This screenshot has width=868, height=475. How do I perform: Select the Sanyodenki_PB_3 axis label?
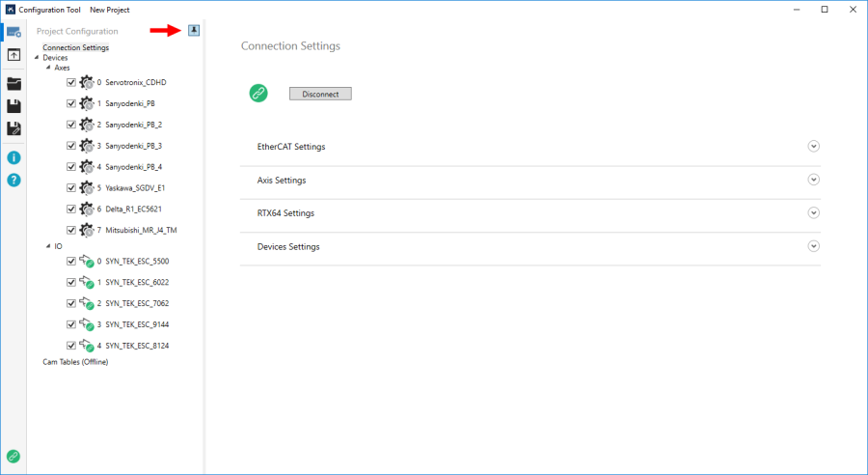[x=133, y=146]
